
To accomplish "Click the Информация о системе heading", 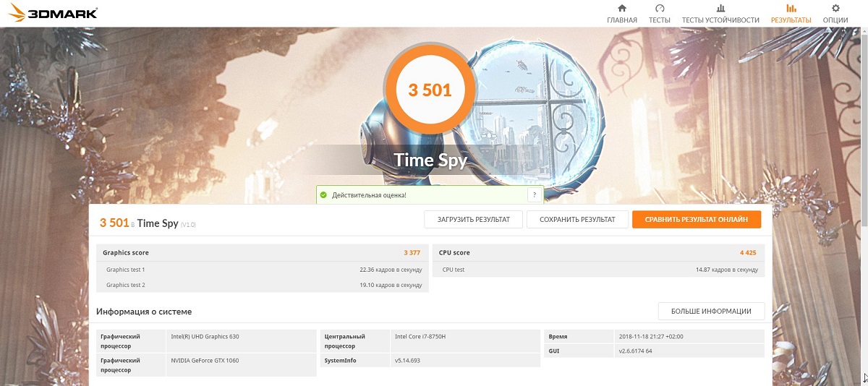I will (144, 312).
